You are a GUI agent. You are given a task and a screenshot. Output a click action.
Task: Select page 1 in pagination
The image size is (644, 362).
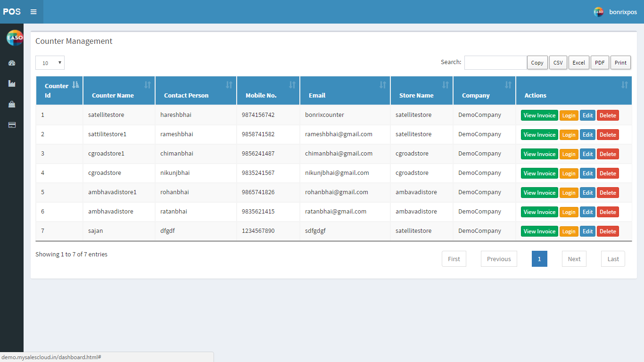tap(539, 259)
